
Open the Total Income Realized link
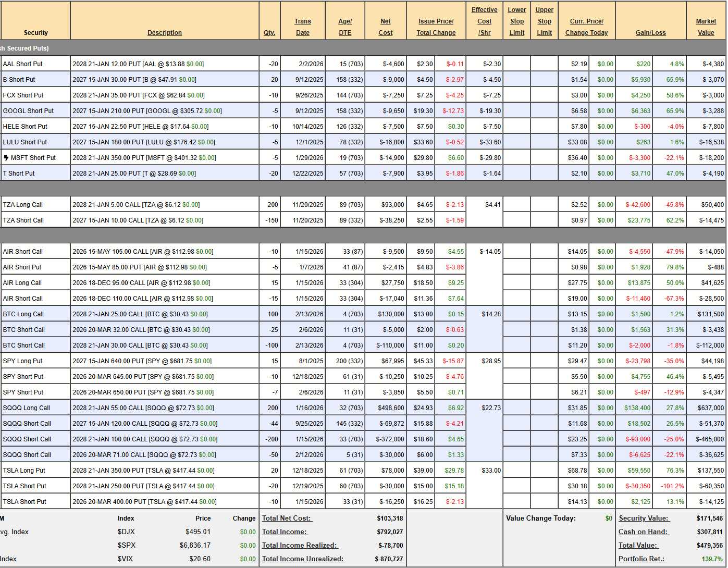pos(300,546)
